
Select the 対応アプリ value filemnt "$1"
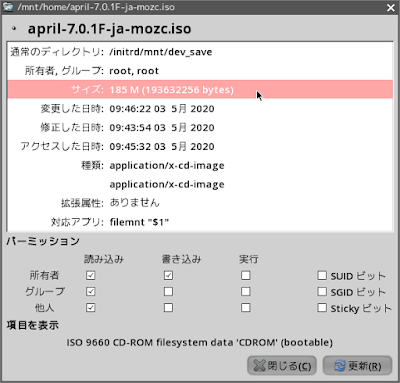(139, 222)
